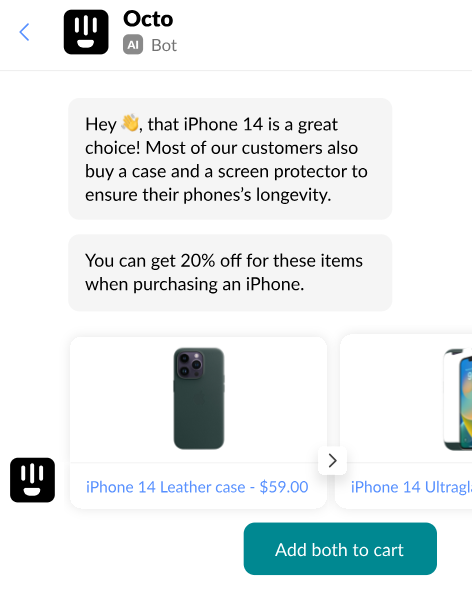This screenshot has height=600, width=472.
Task: Click the Octo logo in the header
Action: point(86,32)
